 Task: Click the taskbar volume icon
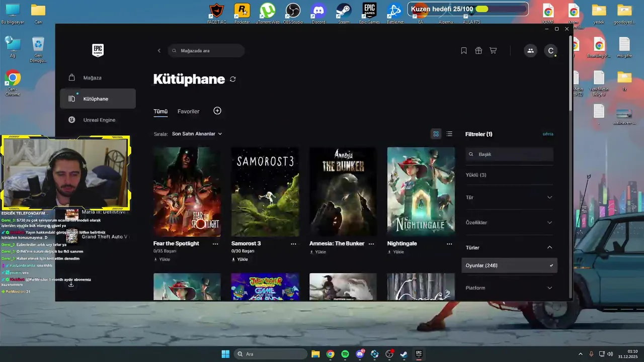coord(610,354)
